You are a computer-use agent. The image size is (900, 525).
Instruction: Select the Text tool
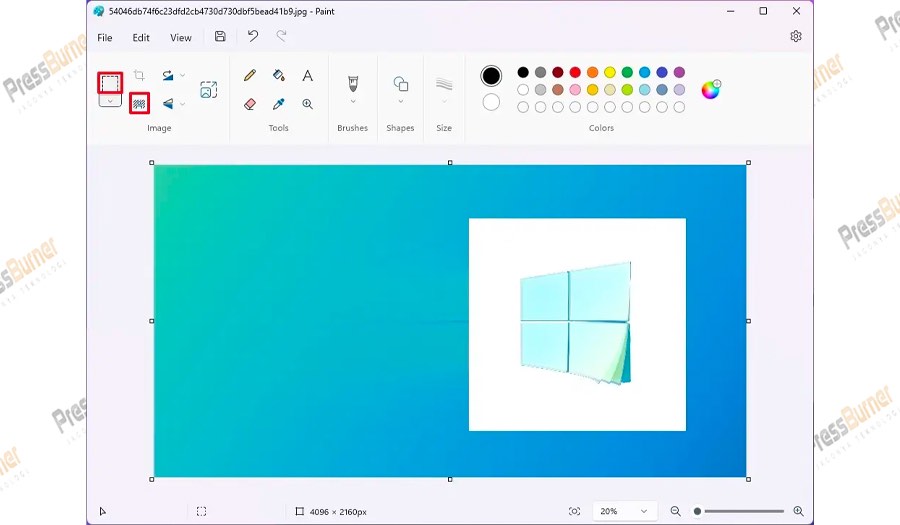(x=308, y=76)
